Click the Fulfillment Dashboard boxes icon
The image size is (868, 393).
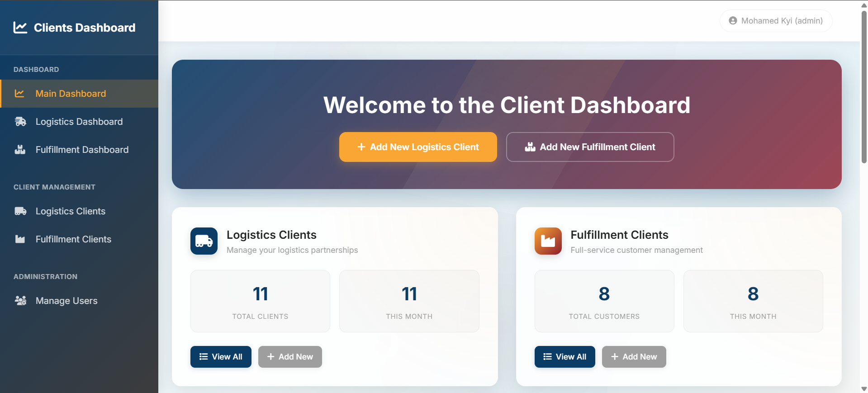(20, 150)
